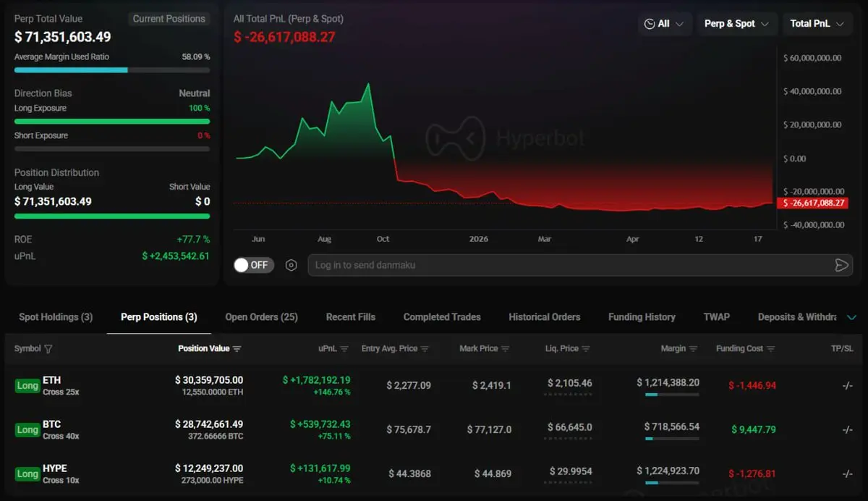Viewport: 868px width, 501px height.
Task: Open danmaku settings gear icon
Action: point(292,265)
